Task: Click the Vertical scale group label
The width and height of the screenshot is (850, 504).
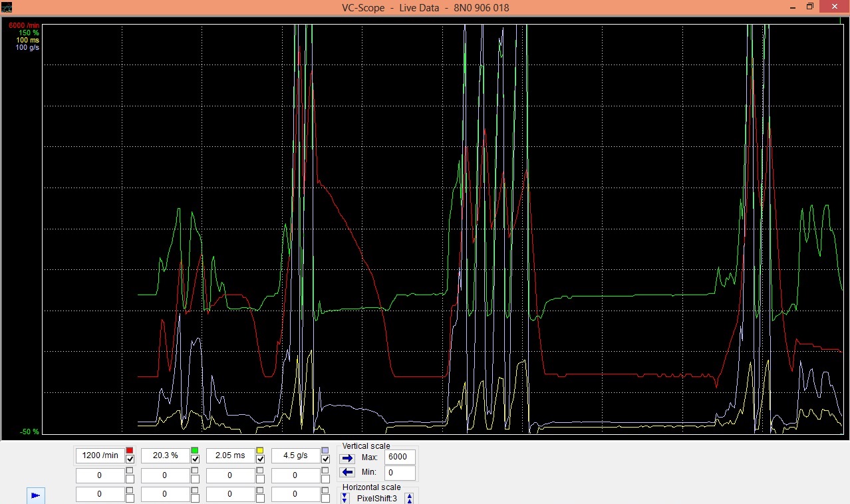Action: (x=366, y=446)
